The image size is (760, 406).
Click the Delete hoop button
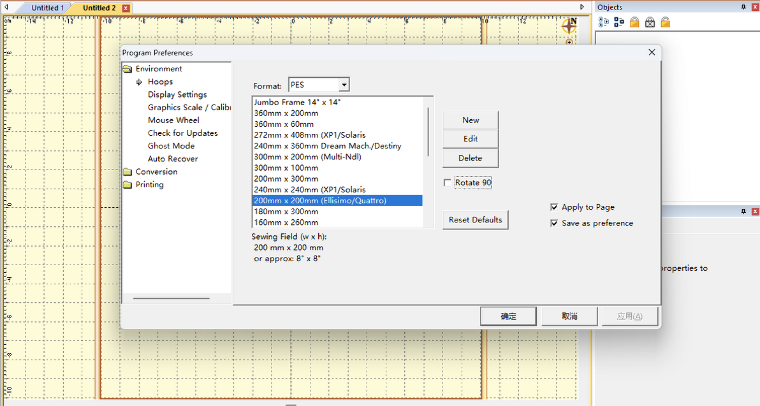click(470, 158)
